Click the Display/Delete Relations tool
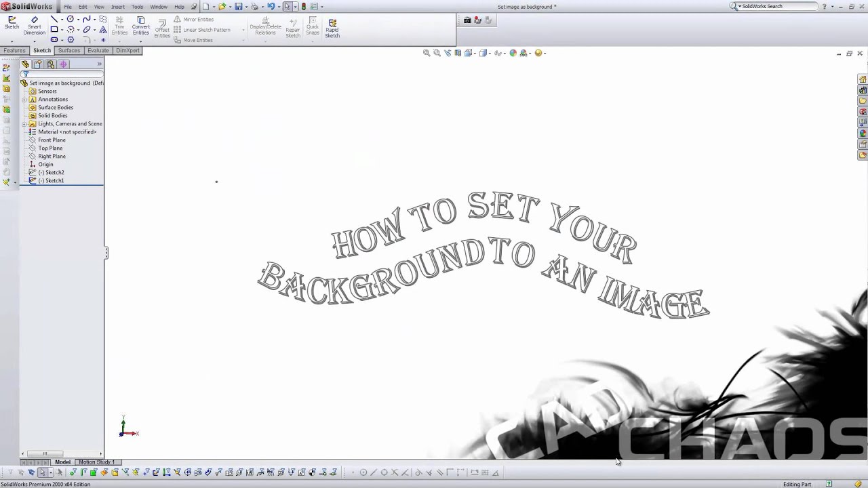Image resolution: width=868 pixels, height=488 pixels. 265,26
